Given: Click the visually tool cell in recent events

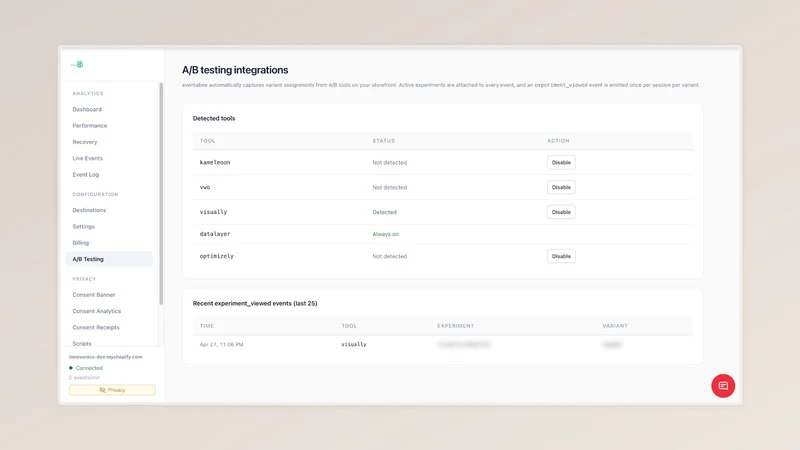Looking at the screenshot, I should [354, 344].
